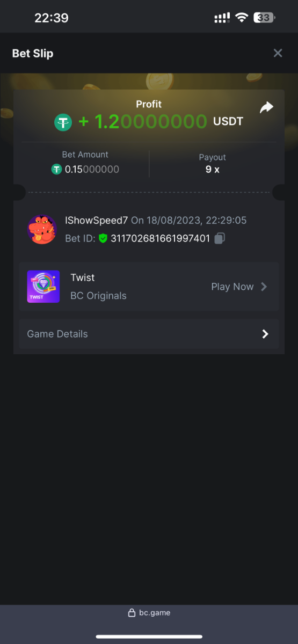Select the Bet ID number text

tap(160, 238)
